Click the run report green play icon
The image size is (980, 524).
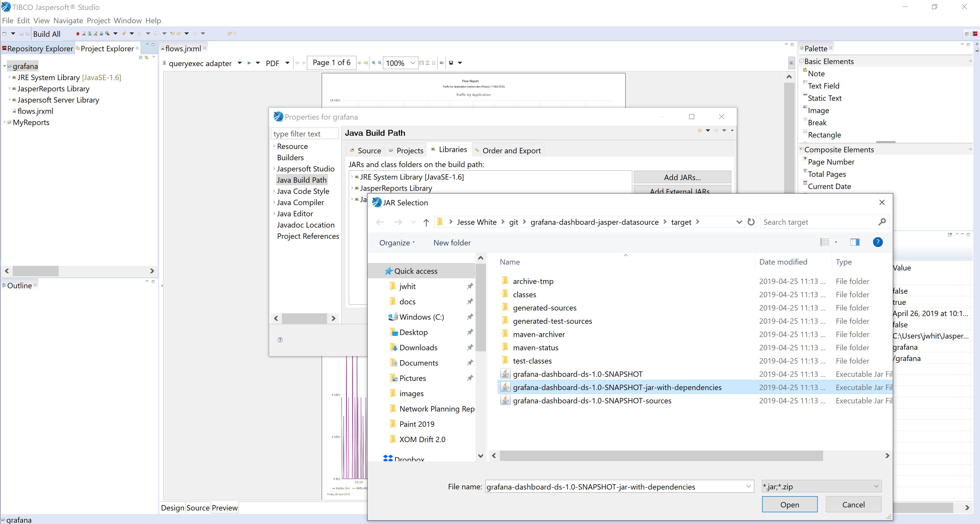coord(249,63)
